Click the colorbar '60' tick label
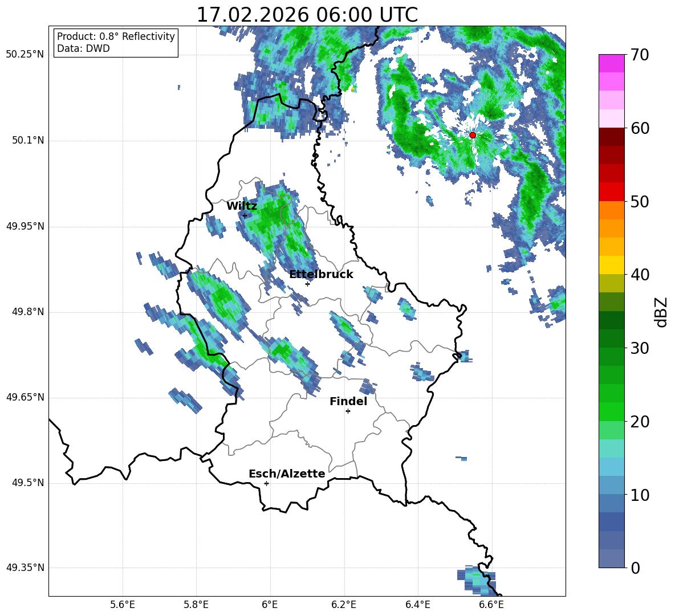 click(640, 128)
